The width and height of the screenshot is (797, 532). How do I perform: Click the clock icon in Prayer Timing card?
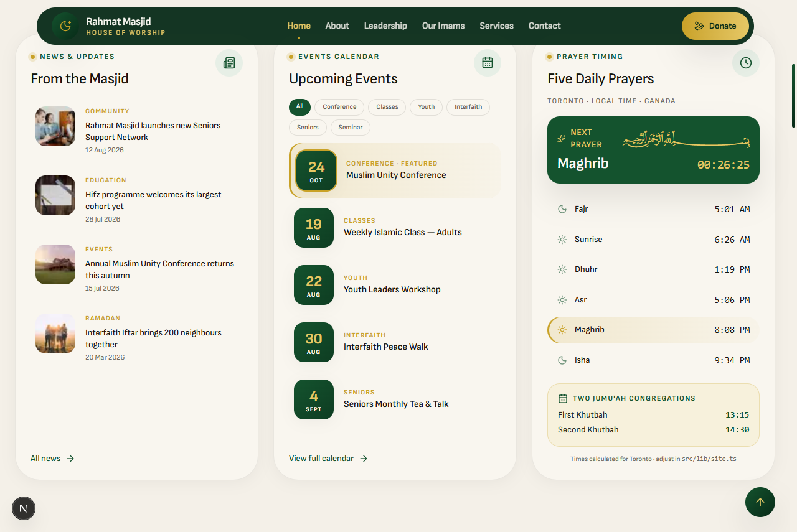pyautogui.click(x=746, y=63)
